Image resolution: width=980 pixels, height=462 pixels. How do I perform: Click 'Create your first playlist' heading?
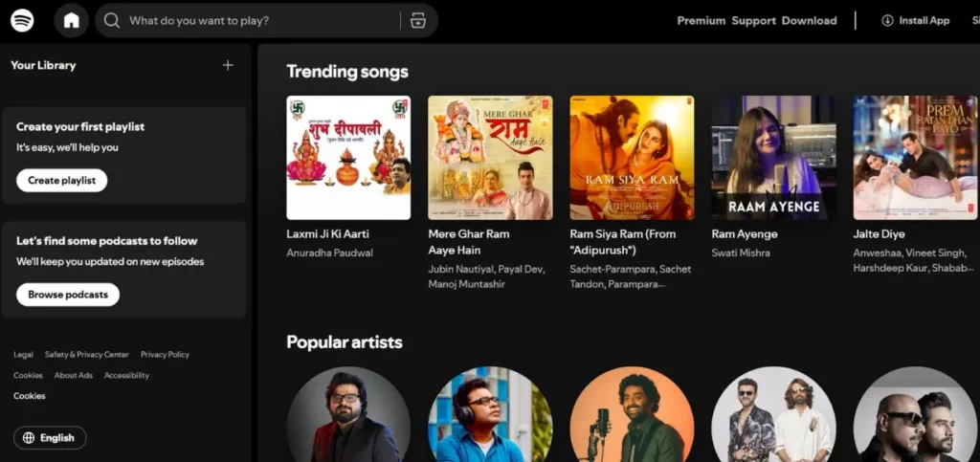coord(80,126)
